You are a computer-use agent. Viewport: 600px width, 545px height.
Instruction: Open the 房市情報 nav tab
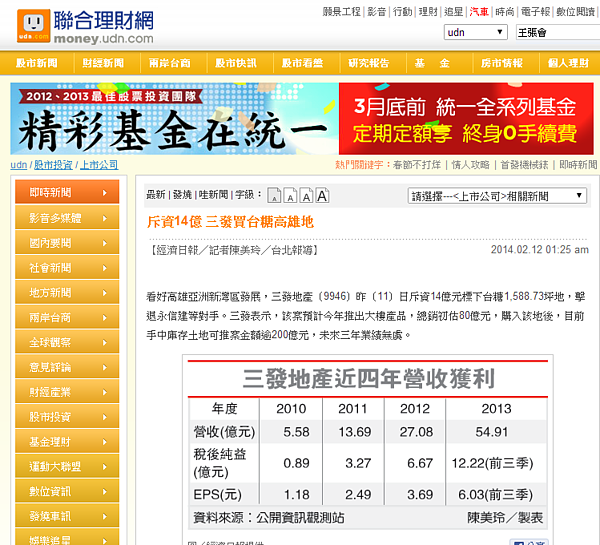pyautogui.click(x=502, y=63)
